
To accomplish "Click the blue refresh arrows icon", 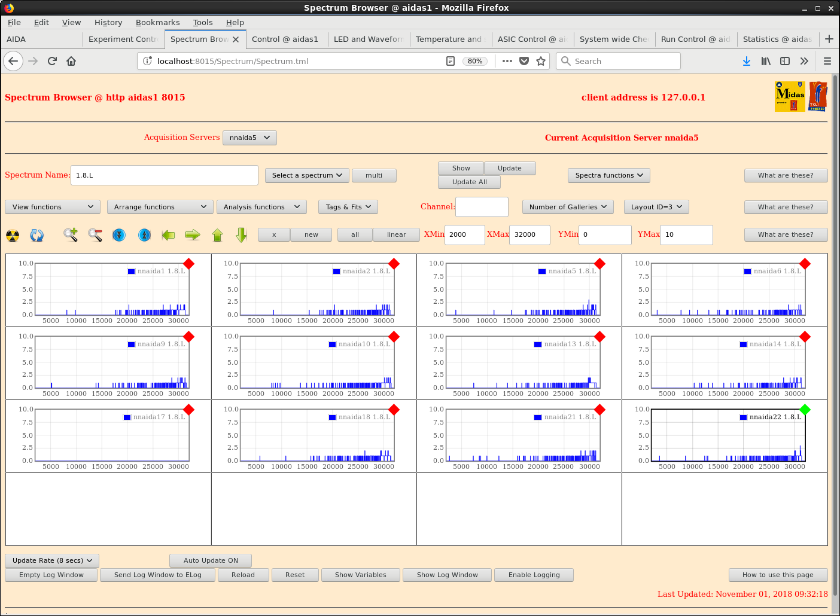I will coord(37,235).
